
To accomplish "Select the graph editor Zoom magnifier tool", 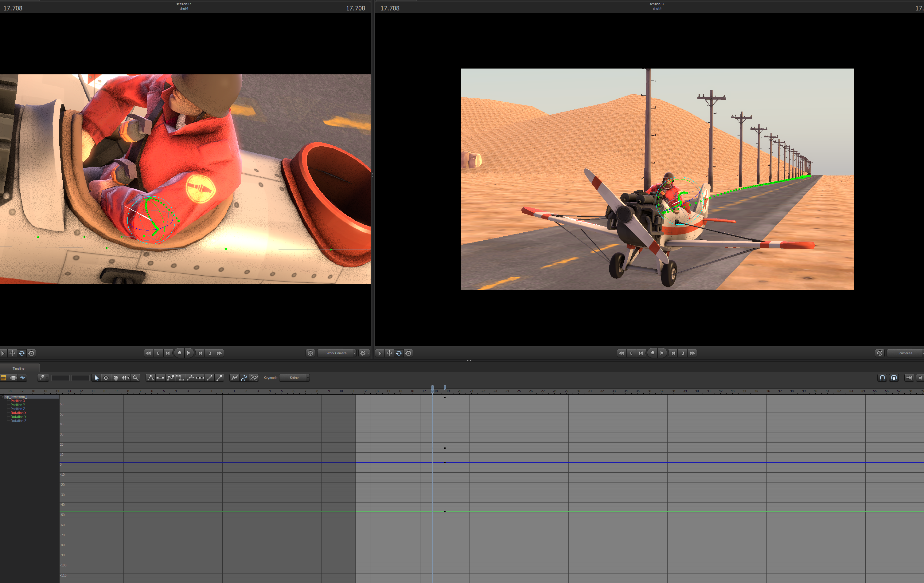I will click(x=135, y=378).
